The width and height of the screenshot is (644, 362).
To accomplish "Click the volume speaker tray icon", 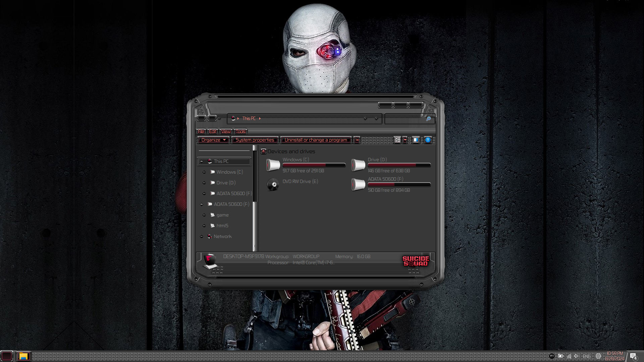I will 576,356.
